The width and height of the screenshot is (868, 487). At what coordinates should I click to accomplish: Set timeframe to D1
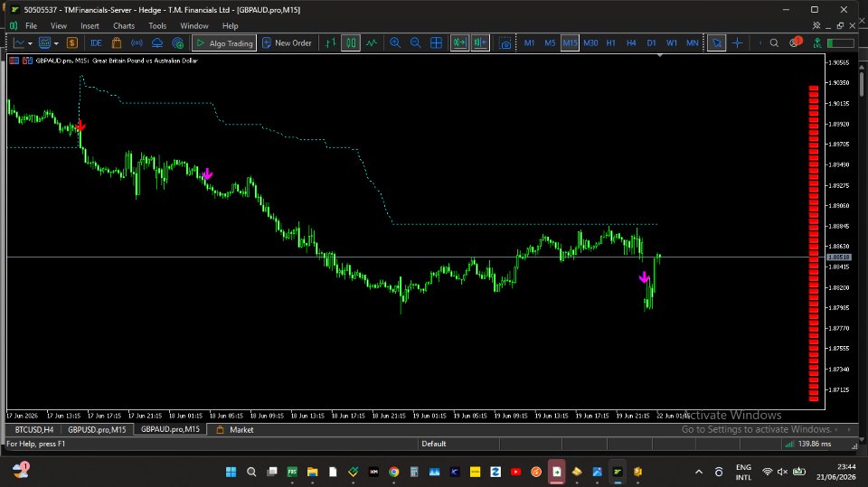pyautogui.click(x=652, y=42)
